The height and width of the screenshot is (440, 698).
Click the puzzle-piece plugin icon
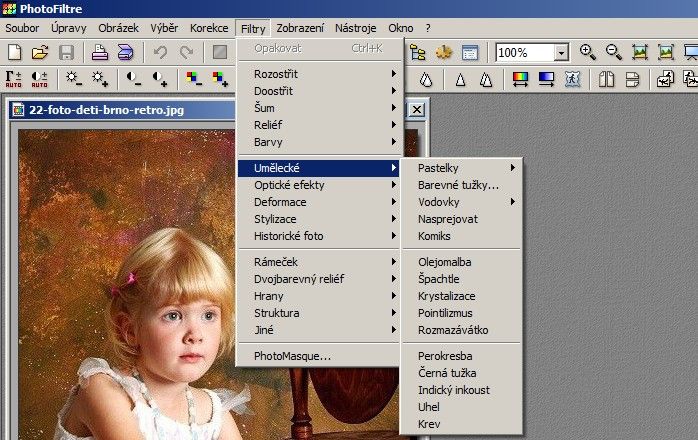(443, 53)
